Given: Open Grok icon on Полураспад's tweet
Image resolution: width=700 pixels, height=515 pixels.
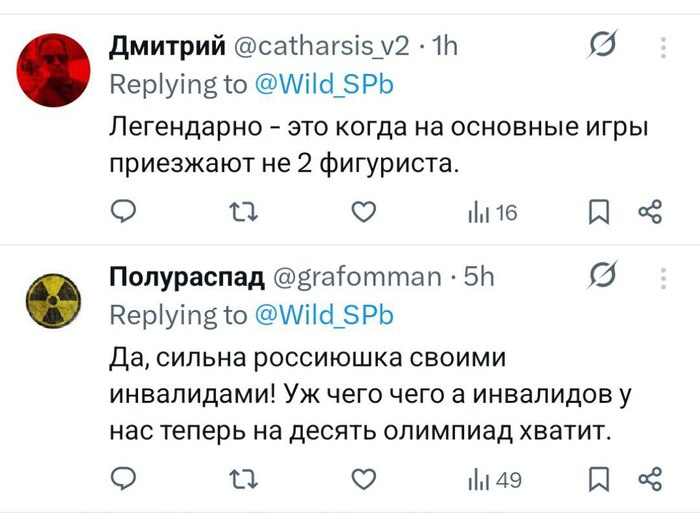Looking at the screenshot, I should pos(603,274).
